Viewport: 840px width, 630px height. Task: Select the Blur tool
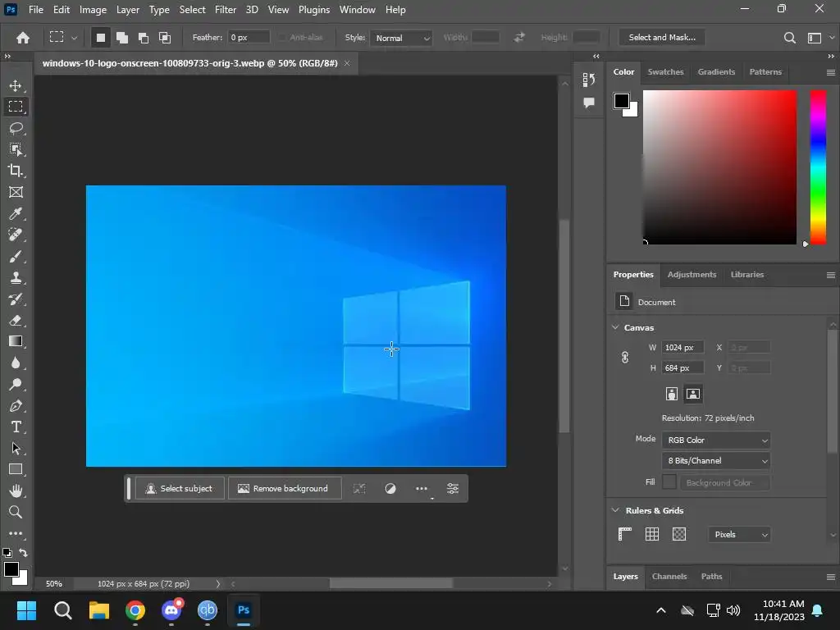coord(16,363)
